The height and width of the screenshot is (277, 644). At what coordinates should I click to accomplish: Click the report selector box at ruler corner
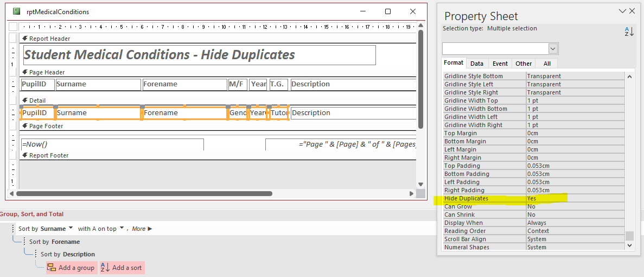pyautogui.click(x=13, y=27)
